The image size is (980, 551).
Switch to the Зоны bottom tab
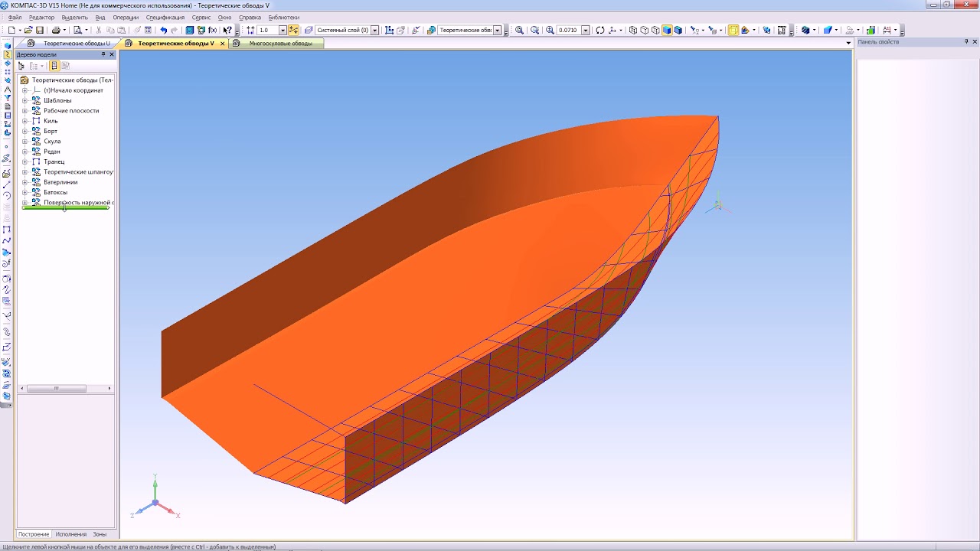[100, 534]
